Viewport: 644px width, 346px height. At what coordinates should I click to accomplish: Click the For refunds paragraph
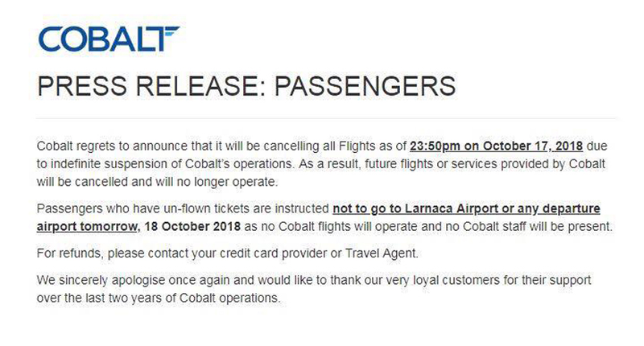point(227,253)
